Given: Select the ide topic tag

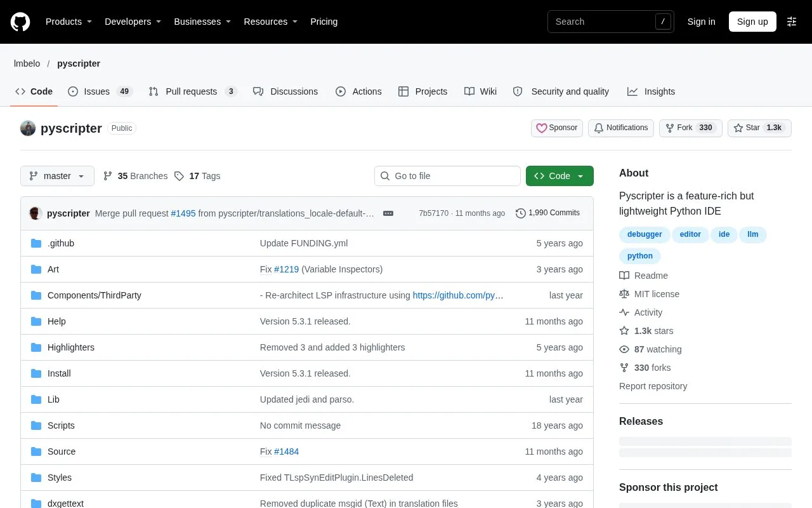Looking at the screenshot, I should pyautogui.click(x=724, y=234).
